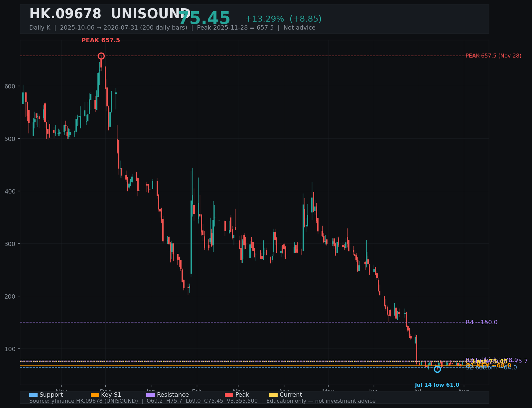Click the purple Resistance legend swatch
This screenshot has height=408, width=532.
coord(151,395)
